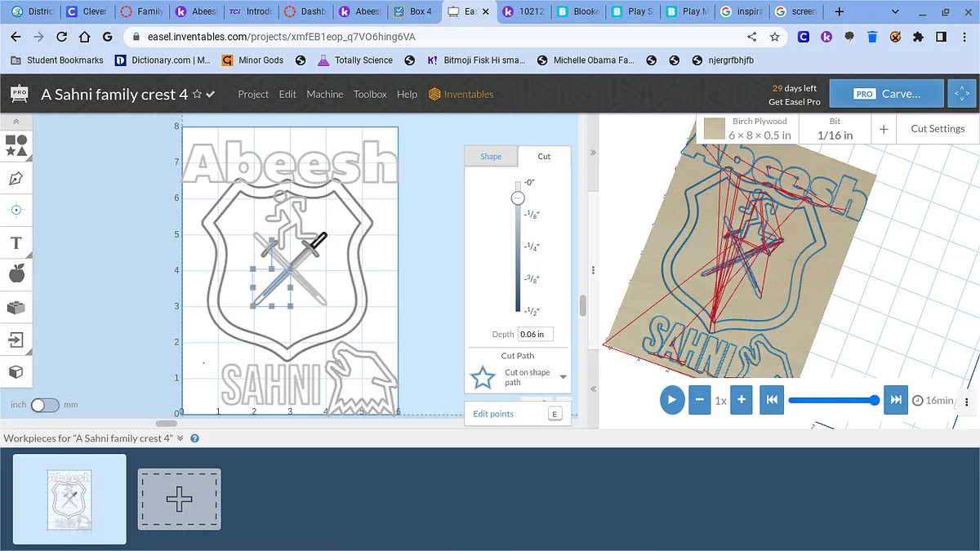Open the apple icon library
The height and width of the screenshot is (551, 980).
(x=16, y=274)
